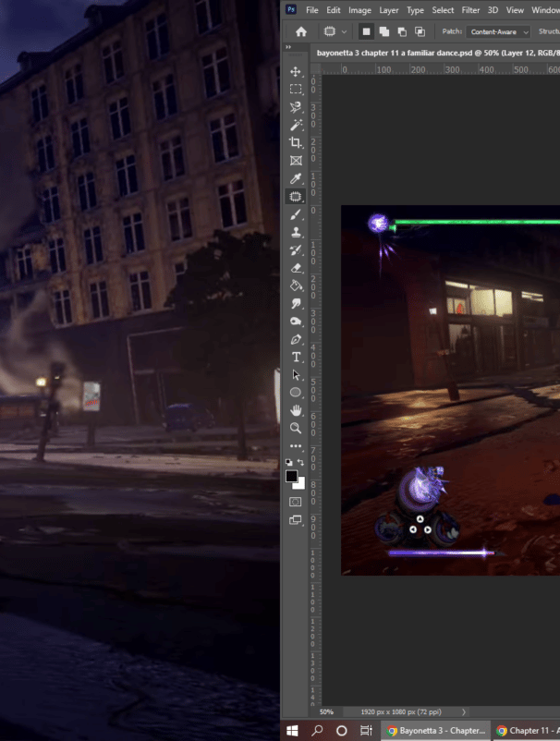Screen dimensions: 560x741
Task: Expand the status bar info arrow
Action: tap(464, 712)
